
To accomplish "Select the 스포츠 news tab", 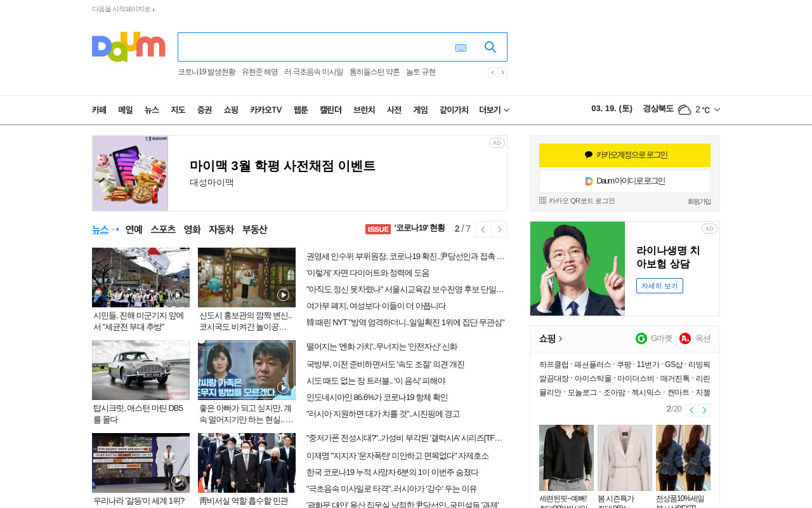I will coord(163,229).
